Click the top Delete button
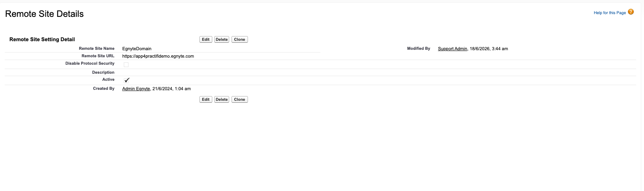The image size is (644, 191). 222,39
